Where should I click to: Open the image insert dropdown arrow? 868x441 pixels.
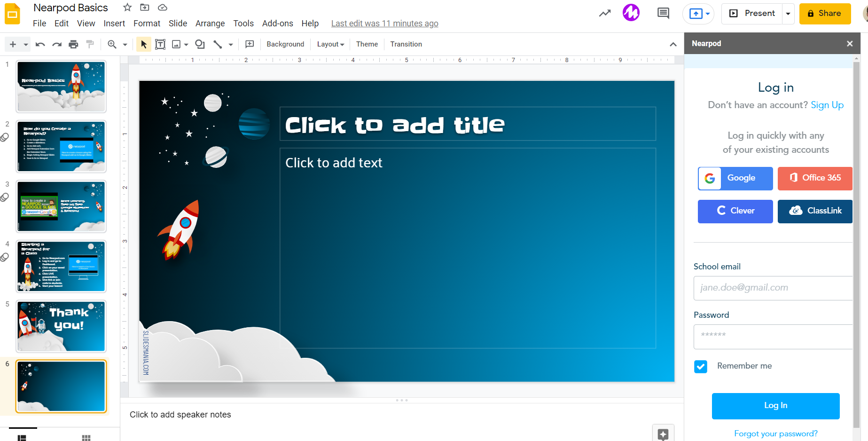186,45
